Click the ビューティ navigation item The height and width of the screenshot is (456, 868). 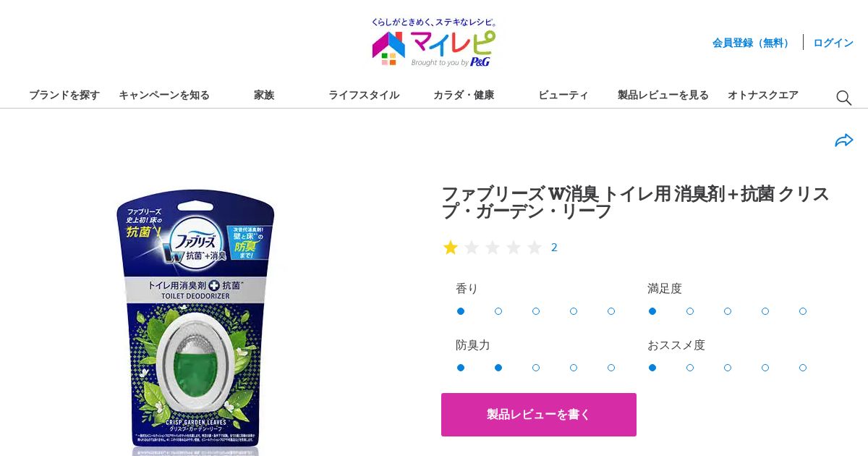point(563,95)
